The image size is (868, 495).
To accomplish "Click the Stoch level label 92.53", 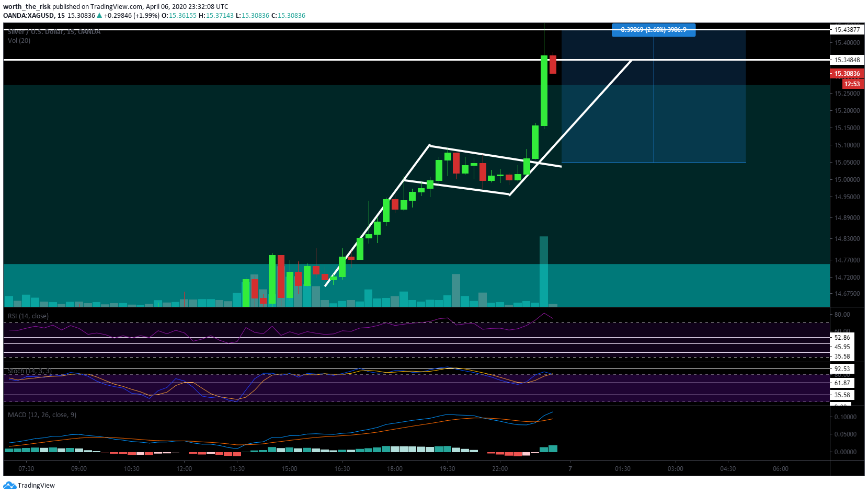I will [842, 369].
